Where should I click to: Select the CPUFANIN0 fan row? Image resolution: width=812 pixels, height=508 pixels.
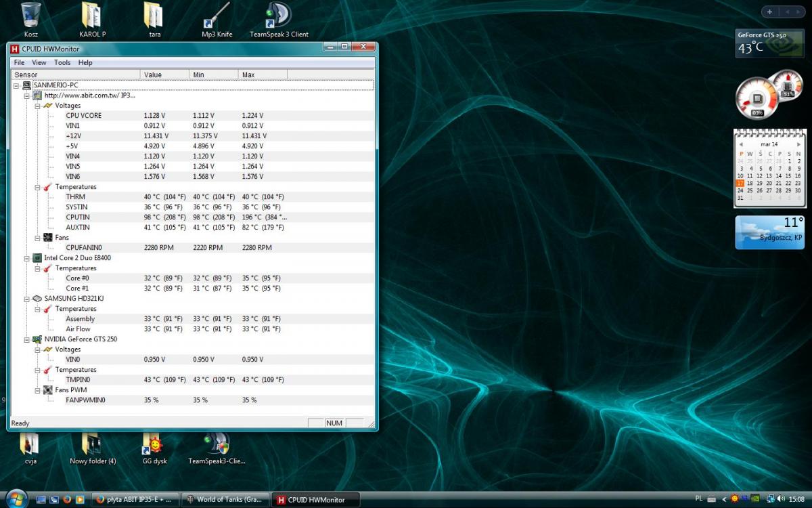click(x=193, y=248)
